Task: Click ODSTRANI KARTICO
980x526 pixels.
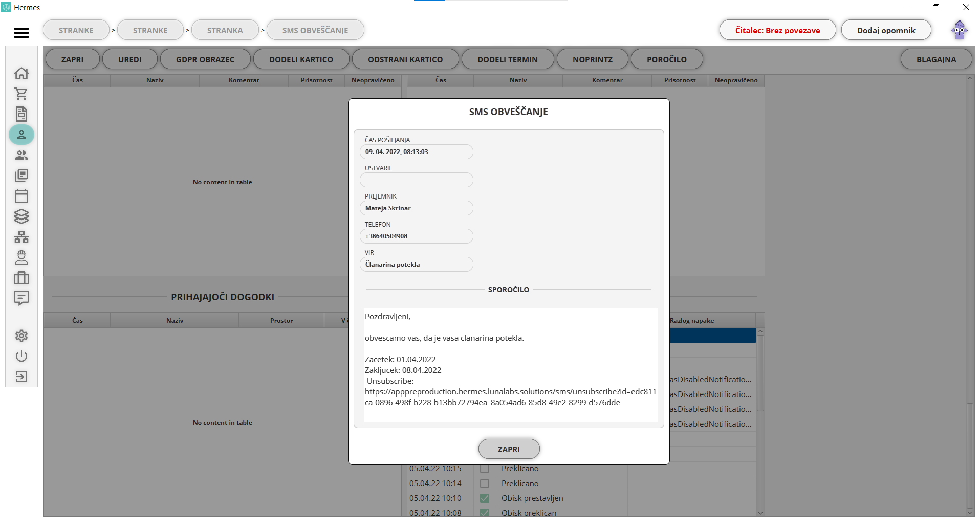Action: tap(405, 59)
